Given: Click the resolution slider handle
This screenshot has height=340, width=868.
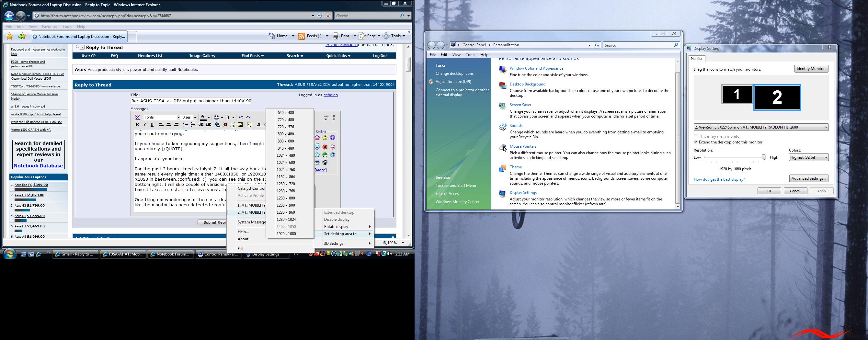Looking at the screenshot, I should point(763,157).
